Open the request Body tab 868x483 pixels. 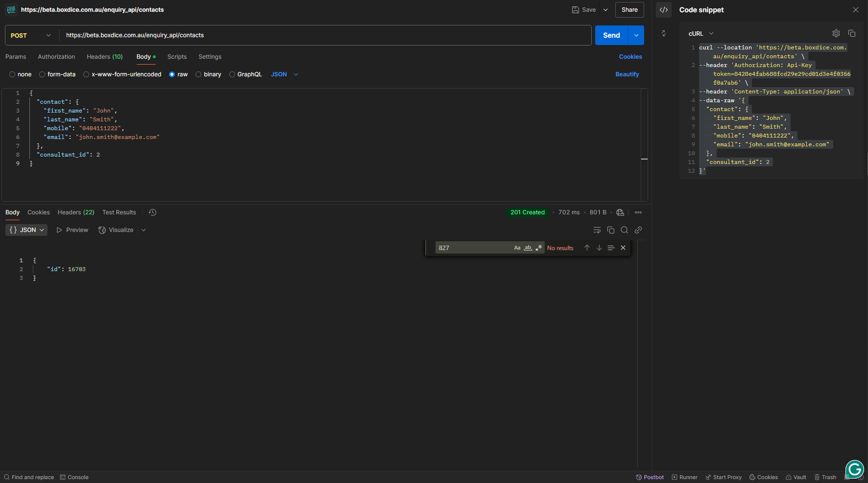click(x=146, y=57)
